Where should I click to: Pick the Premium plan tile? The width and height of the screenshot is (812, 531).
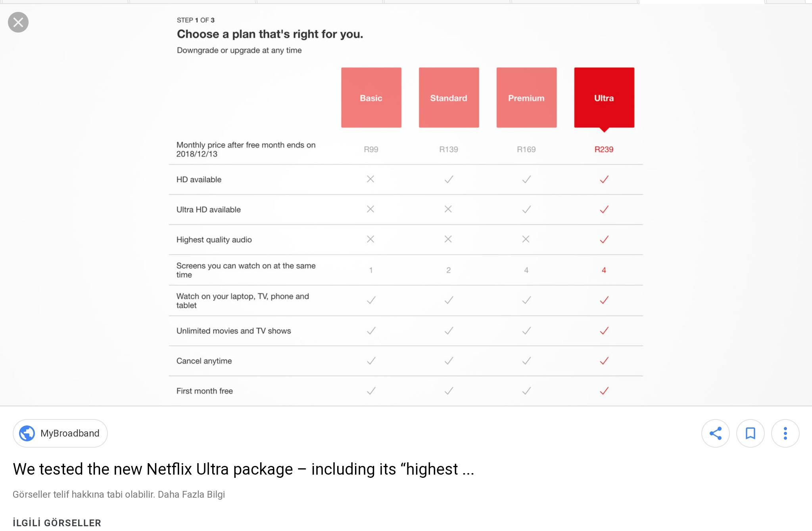(x=526, y=98)
